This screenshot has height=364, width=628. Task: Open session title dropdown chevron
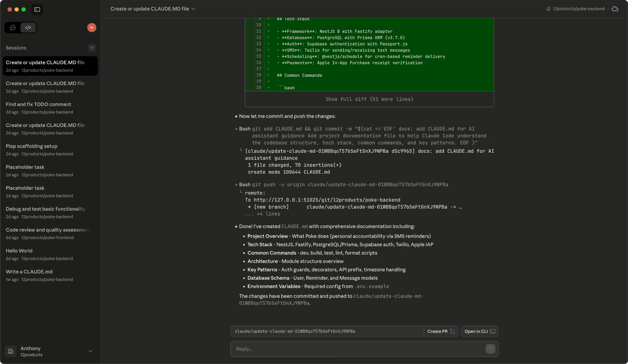[193, 9]
